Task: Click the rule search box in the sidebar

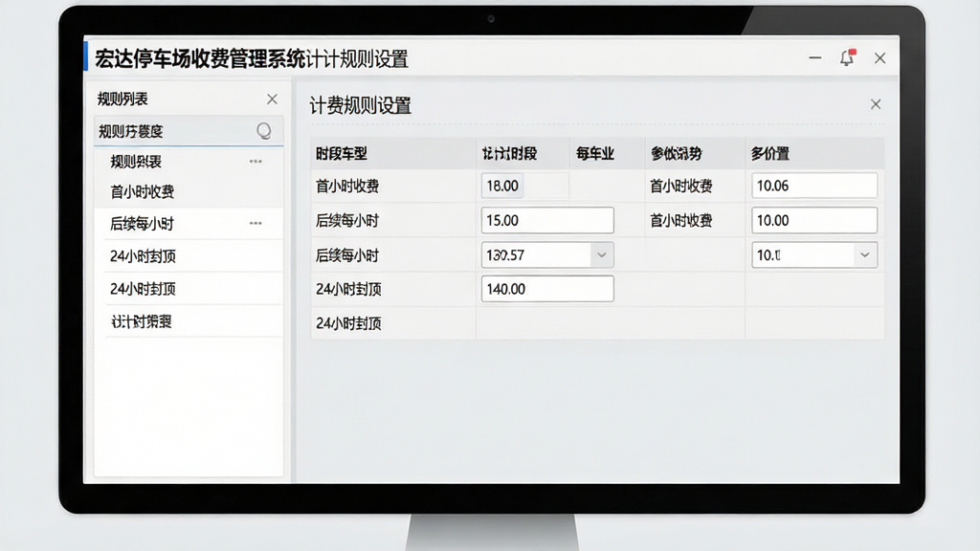Action: (189, 131)
